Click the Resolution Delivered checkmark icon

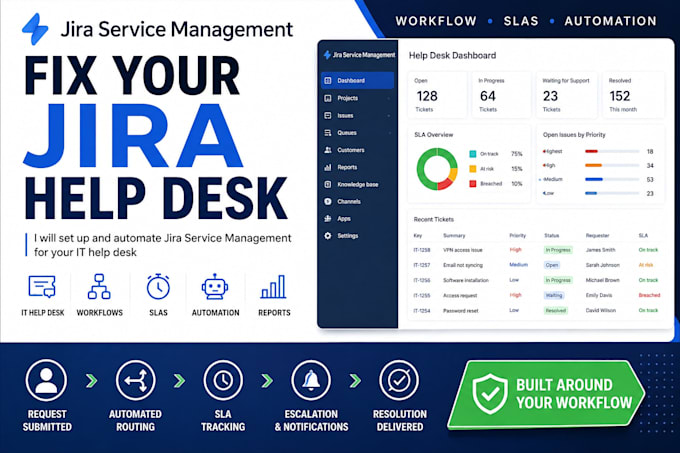(399, 380)
